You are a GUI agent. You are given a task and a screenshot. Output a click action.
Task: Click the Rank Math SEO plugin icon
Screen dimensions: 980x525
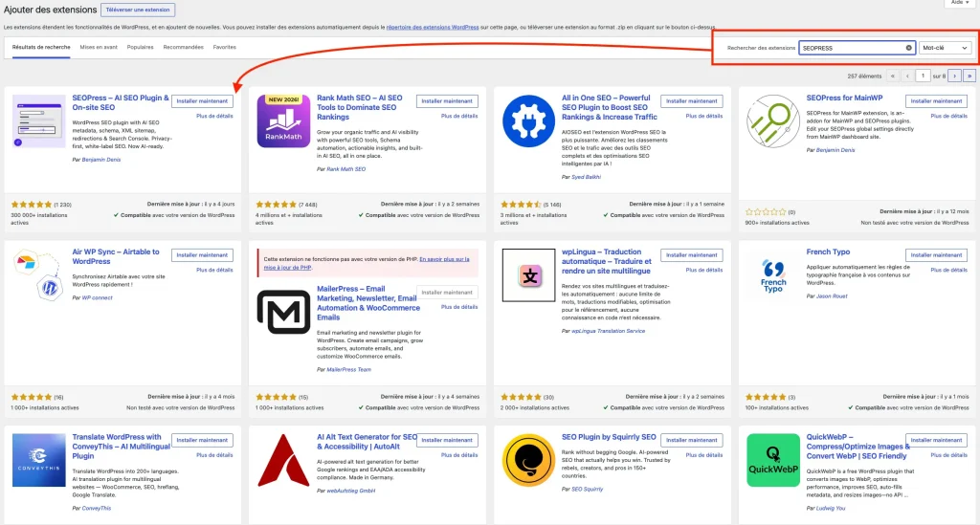pos(283,121)
